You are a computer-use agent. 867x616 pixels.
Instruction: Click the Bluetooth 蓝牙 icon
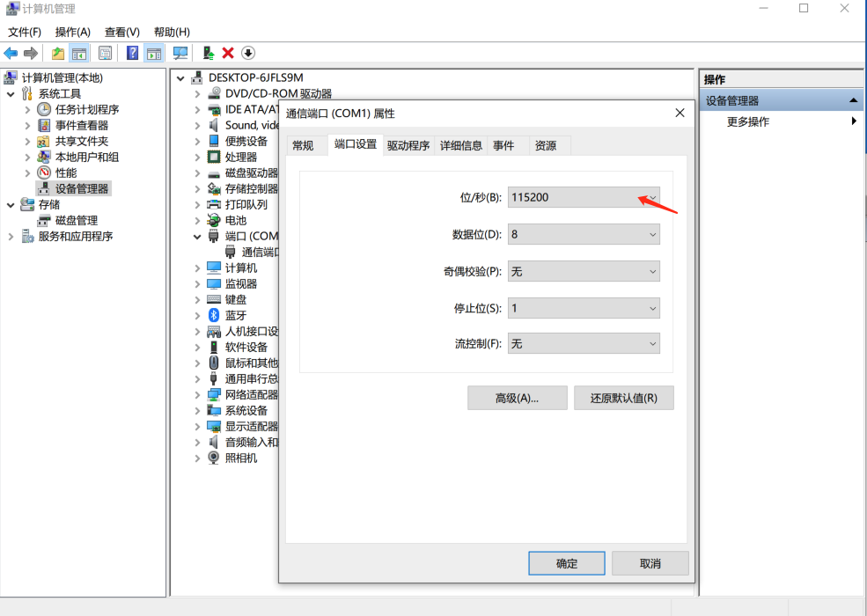click(214, 315)
